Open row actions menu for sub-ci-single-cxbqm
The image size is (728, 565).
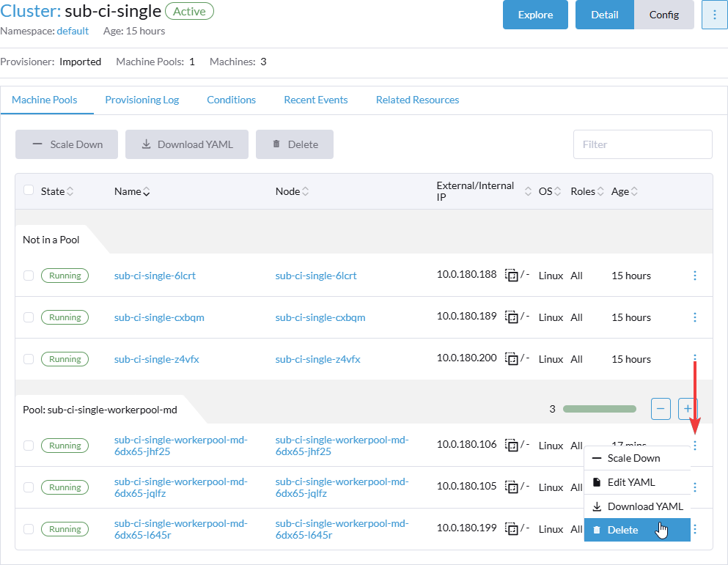point(695,317)
